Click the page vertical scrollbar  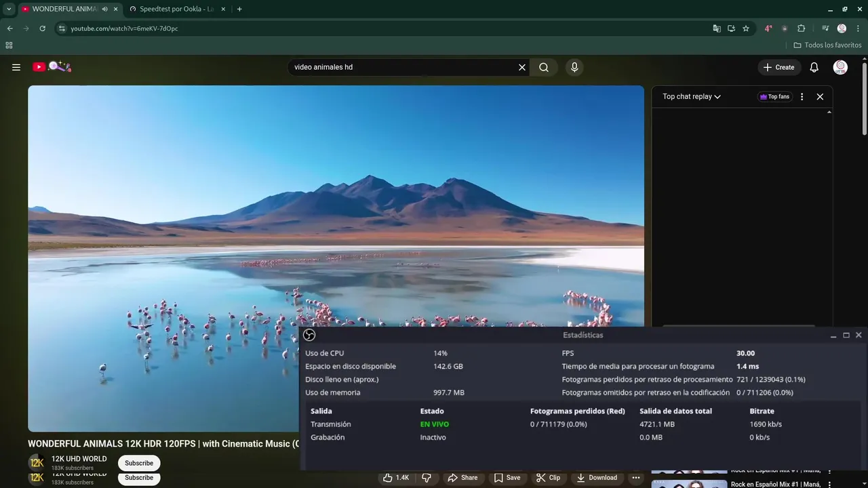pyautogui.click(x=865, y=98)
